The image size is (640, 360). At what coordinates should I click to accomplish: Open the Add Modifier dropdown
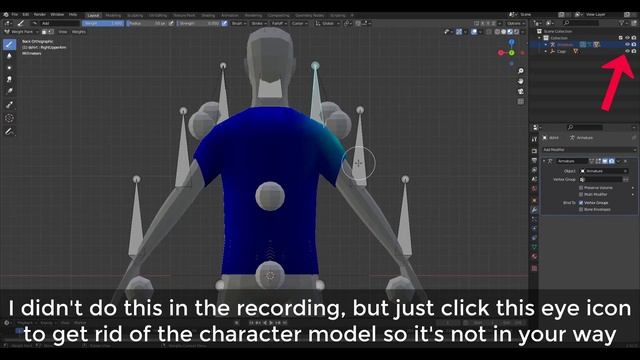click(x=589, y=150)
